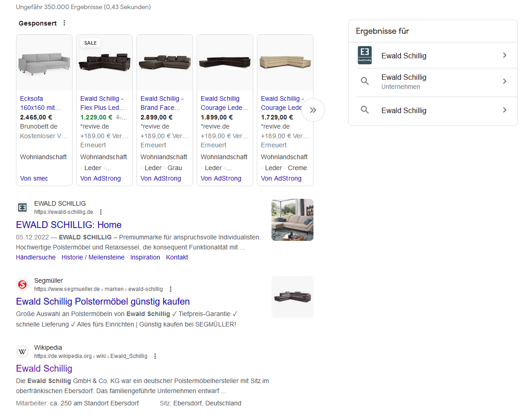Click the Brunobett.de seller name
The height and width of the screenshot is (420, 532).
click(39, 126)
